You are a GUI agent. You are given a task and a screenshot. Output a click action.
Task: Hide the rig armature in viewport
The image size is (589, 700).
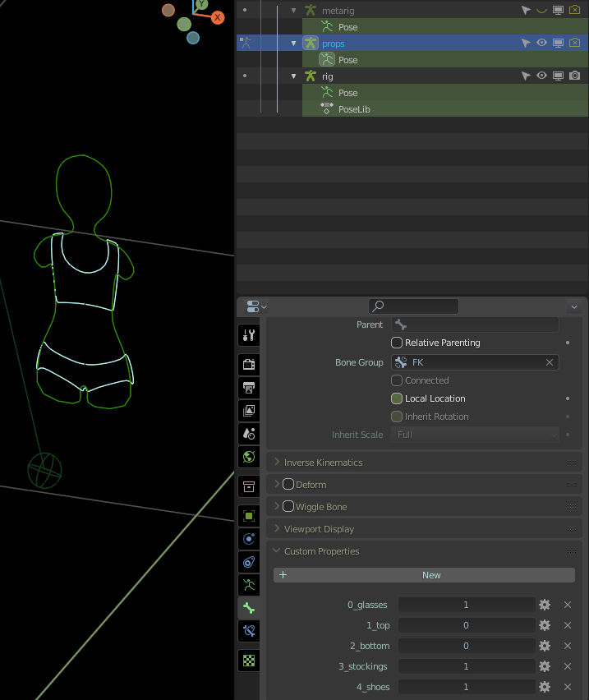pos(541,76)
